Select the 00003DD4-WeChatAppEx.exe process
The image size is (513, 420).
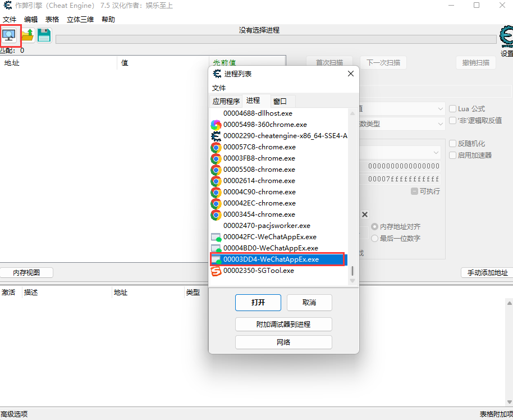(279, 259)
